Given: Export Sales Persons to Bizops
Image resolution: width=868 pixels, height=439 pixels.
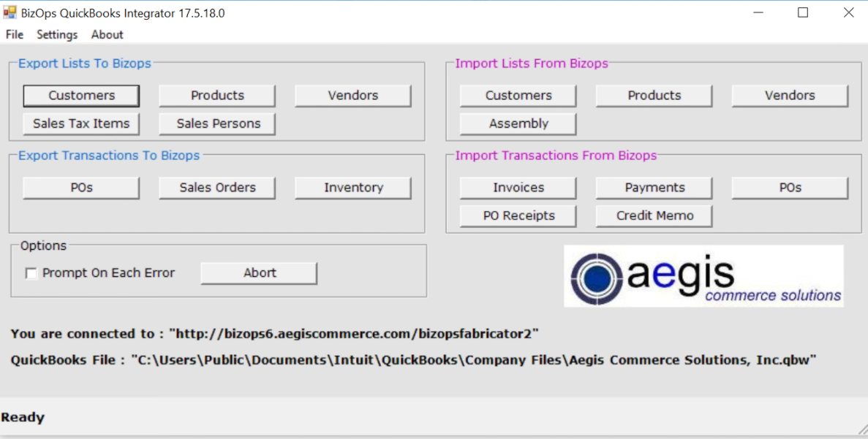Looking at the screenshot, I should click(217, 123).
